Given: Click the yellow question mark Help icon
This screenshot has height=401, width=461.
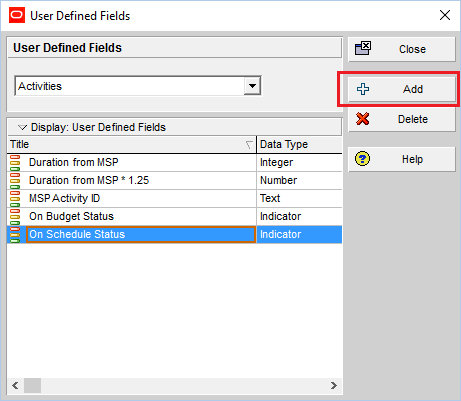Looking at the screenshot, I should pos(362,159).
